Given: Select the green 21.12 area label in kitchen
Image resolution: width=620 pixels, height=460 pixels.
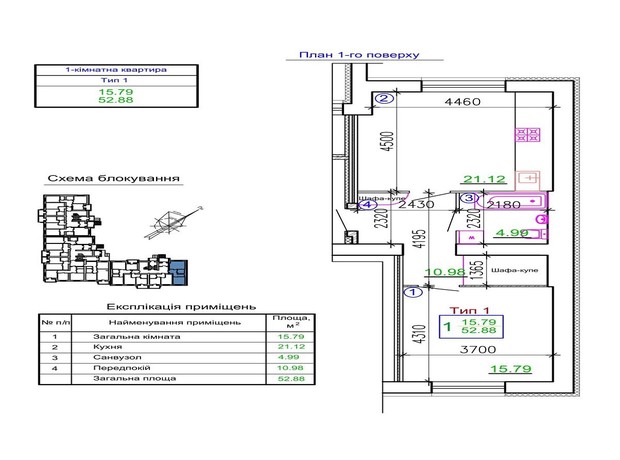Looking at the screenshot, I should tap(484, 179).
